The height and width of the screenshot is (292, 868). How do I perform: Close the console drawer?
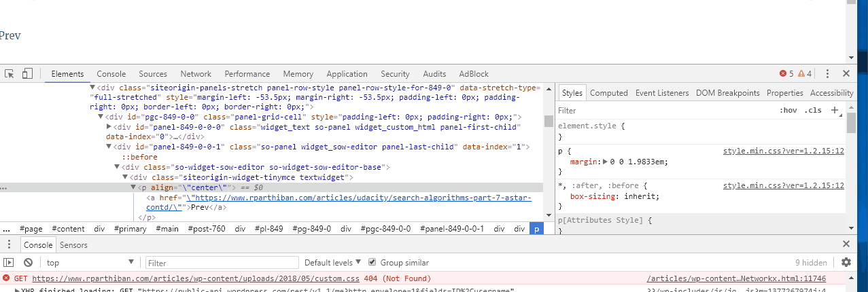(846, 244)
